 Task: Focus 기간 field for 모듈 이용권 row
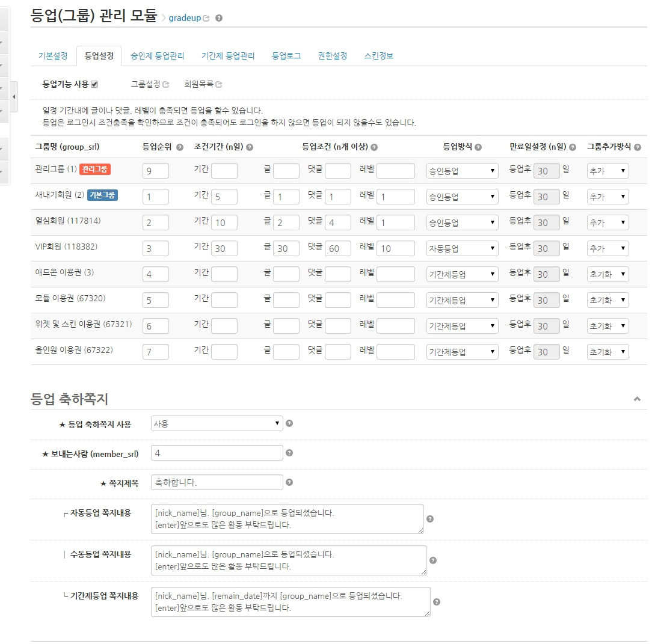tap(224, 300)
